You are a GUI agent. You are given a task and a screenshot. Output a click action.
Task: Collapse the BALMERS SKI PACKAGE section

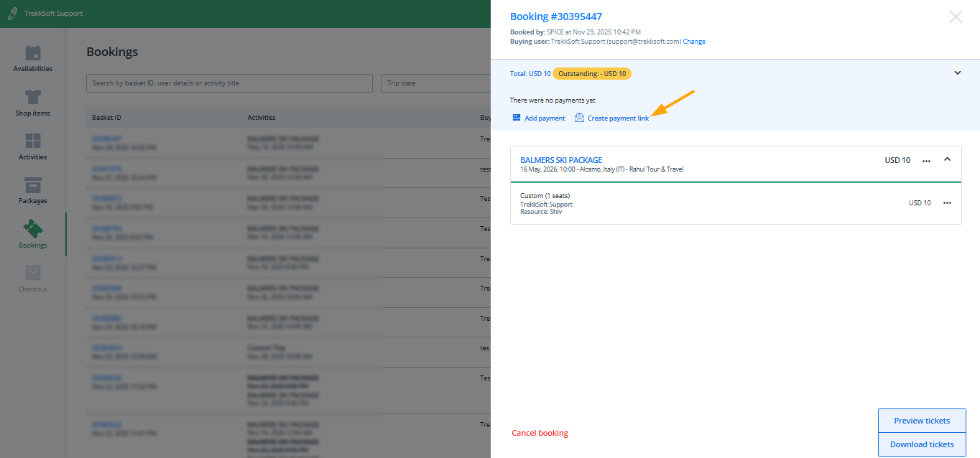coord(947,159)
